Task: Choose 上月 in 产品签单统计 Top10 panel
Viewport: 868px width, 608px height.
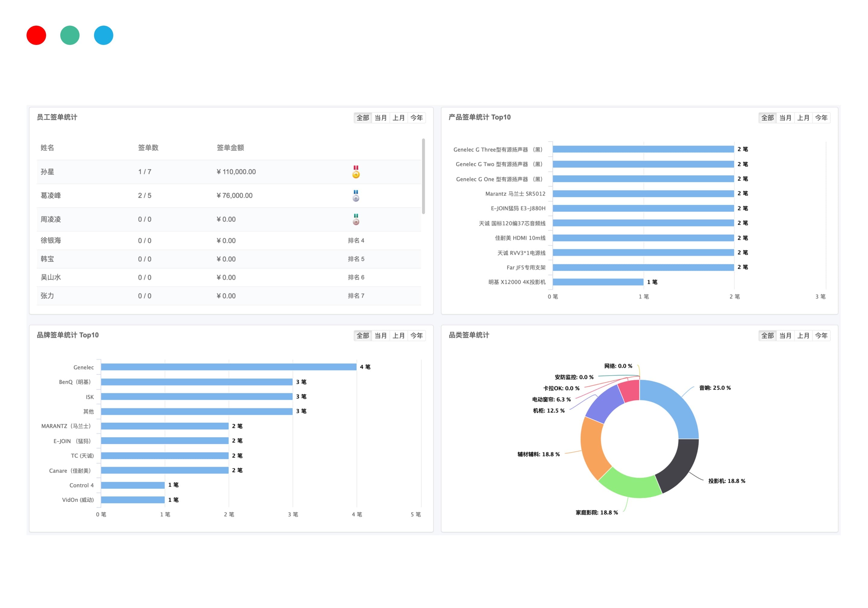Action: click(x=804, y=118)
